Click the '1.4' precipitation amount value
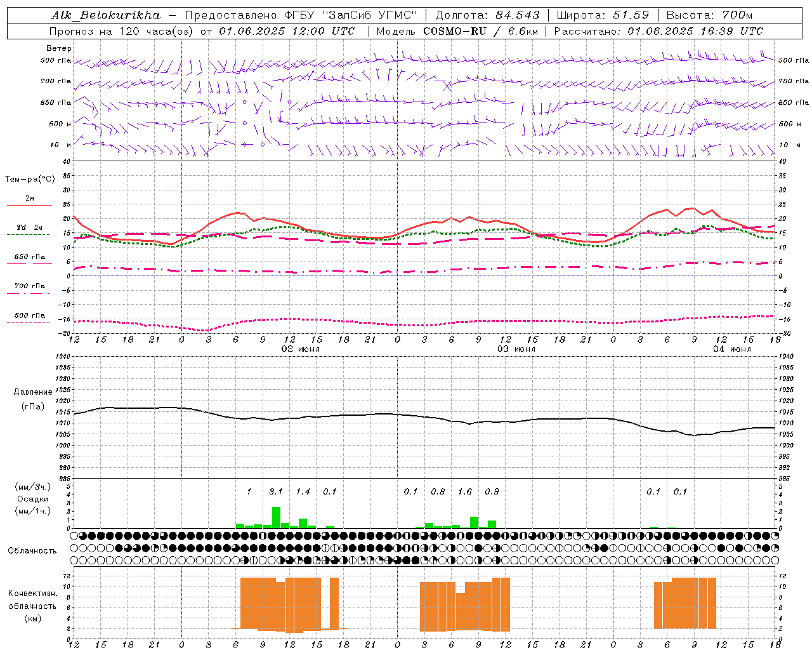Screen dimensions: 812x650 (x=303, y=491)
